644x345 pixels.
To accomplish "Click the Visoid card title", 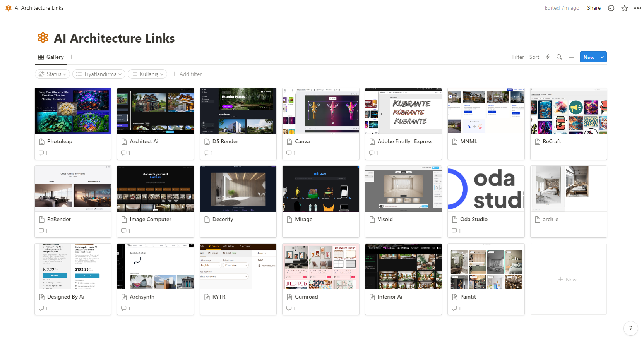I will pyautogui.click(x=385, y=220).
